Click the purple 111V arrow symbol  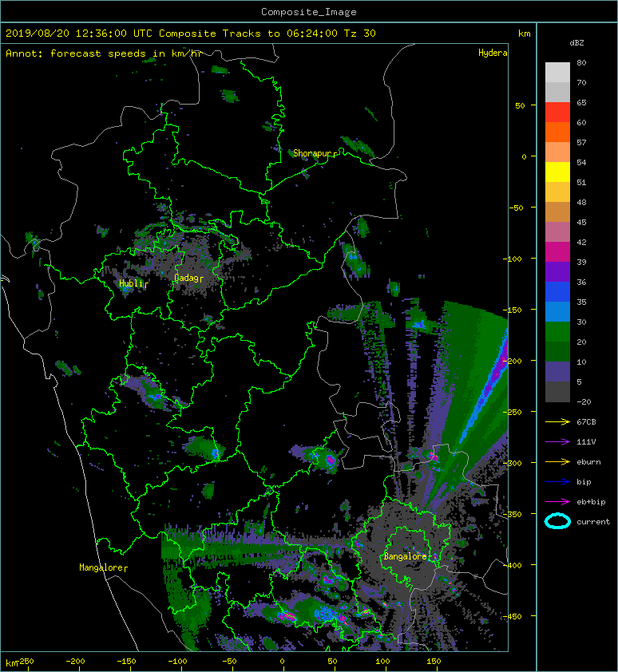point(557,441)
